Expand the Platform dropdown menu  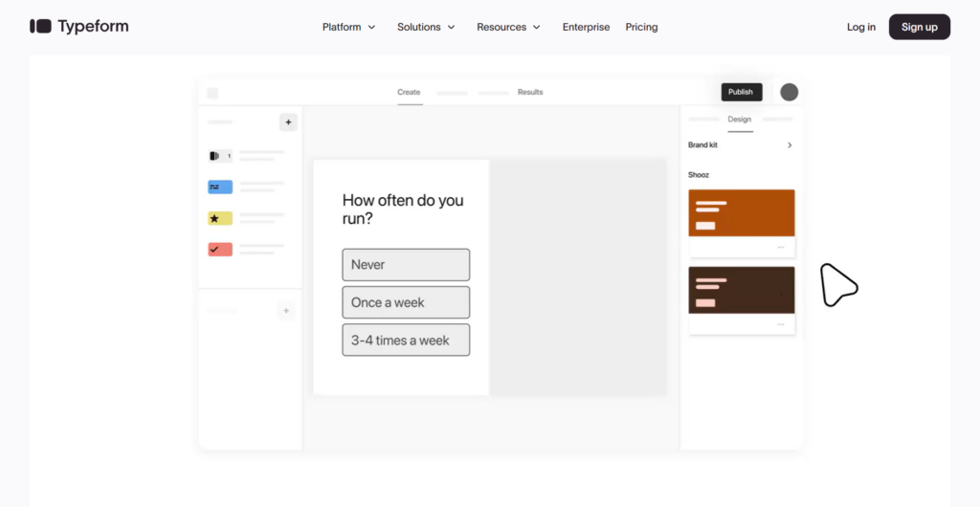(348, 27)
